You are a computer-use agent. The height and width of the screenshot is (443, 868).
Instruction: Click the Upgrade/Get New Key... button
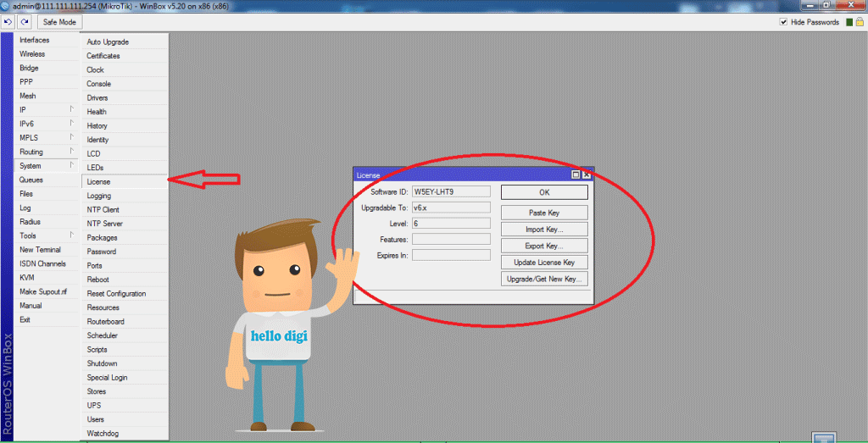click(544, 279)
